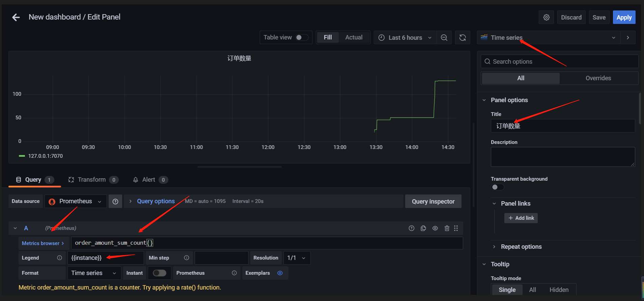This screenshot has height=301, width=644.
Task: Expand Repeat options section
Action: pyautogui.click(x=494, y=247)
